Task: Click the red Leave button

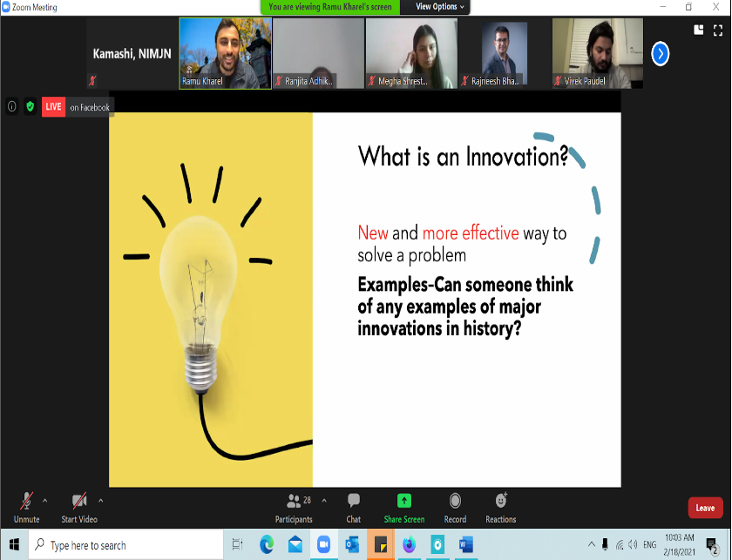Action: [705, 508]
